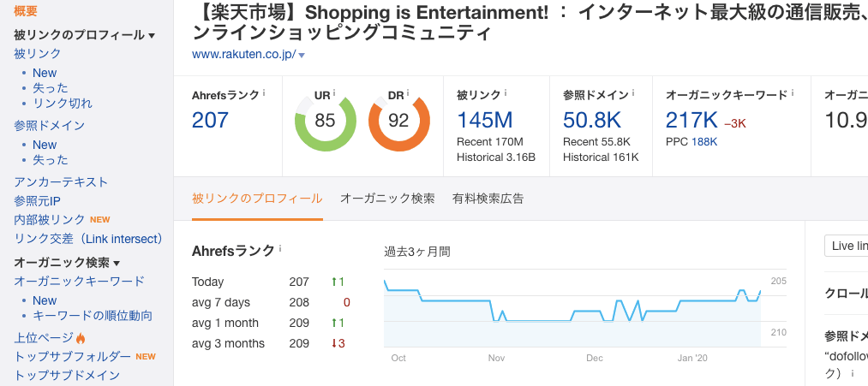
Task: Click the DR info icon
Action: click(406, 92)
